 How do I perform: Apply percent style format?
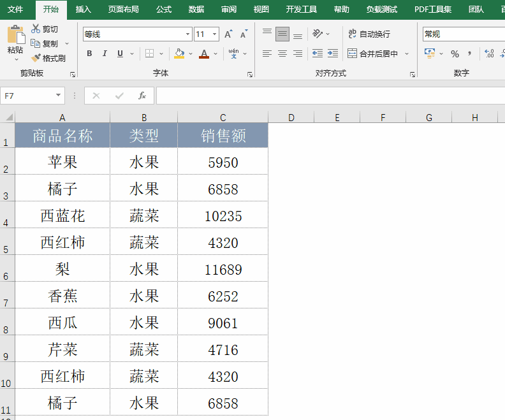455,54
